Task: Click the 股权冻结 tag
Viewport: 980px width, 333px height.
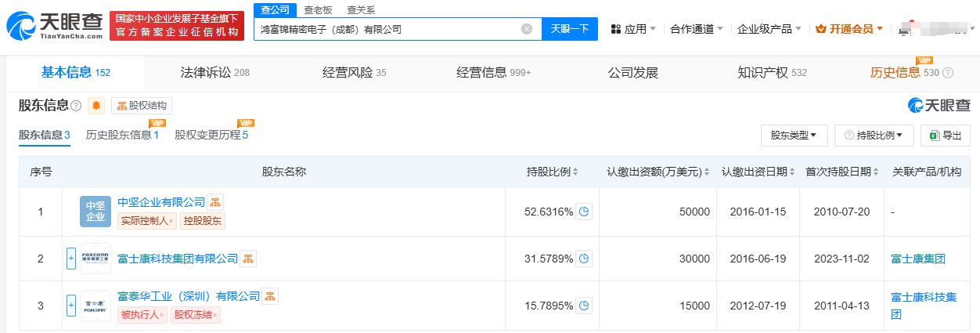Action: [195, 315]
